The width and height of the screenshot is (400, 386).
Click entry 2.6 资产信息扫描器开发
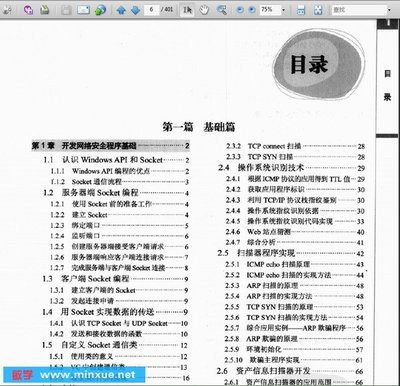pos(290,371)
